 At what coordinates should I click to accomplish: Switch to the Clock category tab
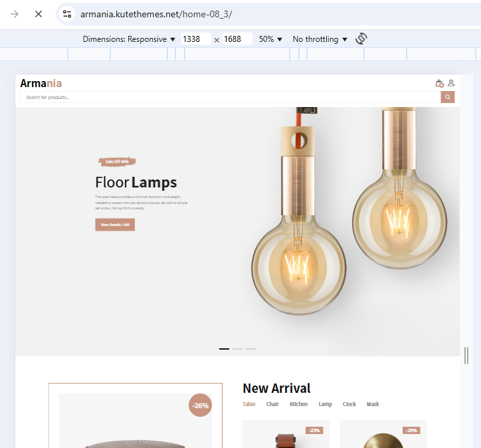(x=349, y=404)
